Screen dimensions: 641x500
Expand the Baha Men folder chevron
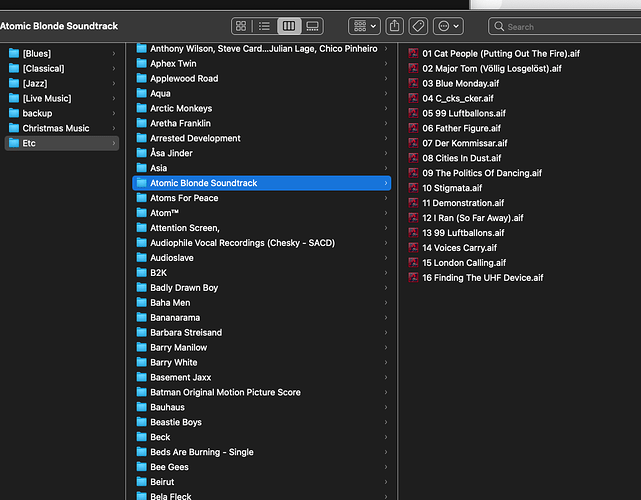tap(386, 303)
